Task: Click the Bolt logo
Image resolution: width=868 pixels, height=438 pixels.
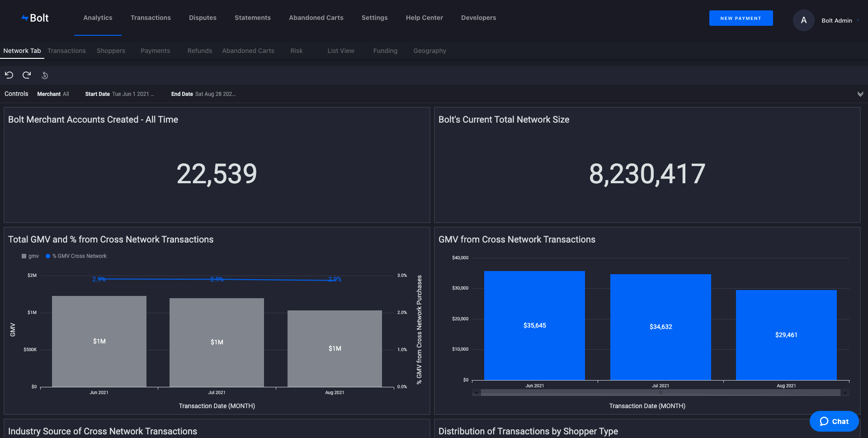Action: tap(35, 18)
